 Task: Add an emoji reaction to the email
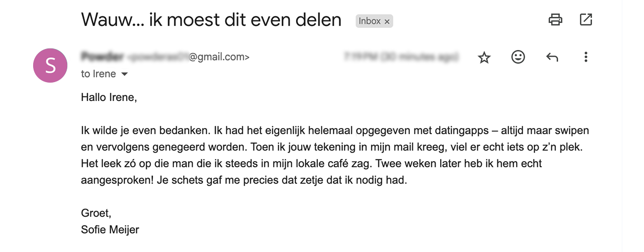point(518,57)
